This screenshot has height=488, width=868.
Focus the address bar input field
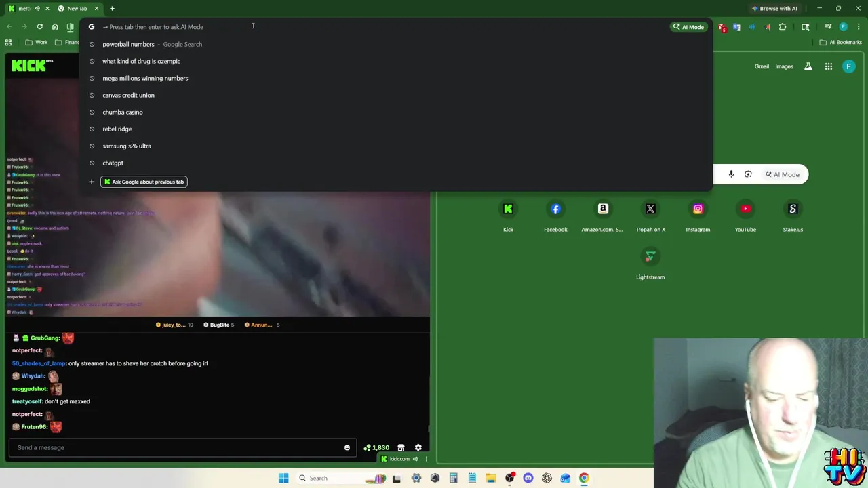383,27
